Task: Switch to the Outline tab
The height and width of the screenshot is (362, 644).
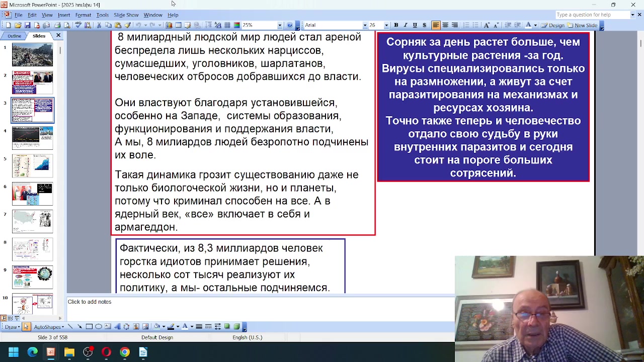Action: pos(14,36)
